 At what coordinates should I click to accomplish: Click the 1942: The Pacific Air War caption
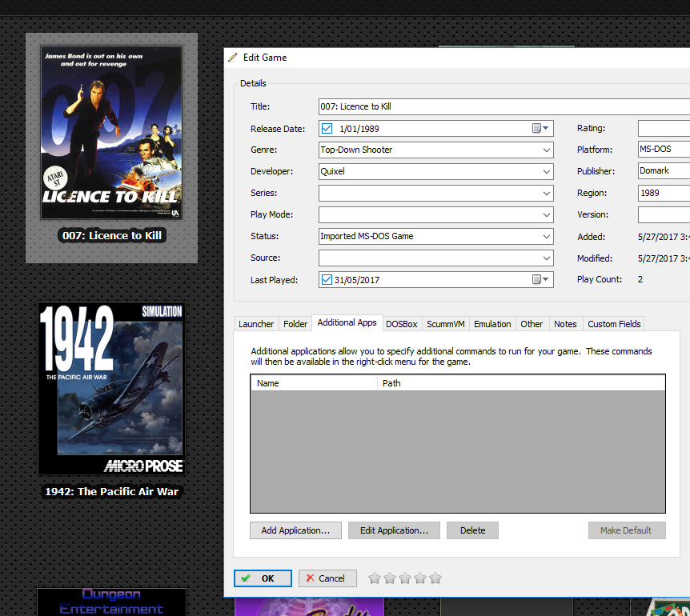click(x=112, y=491)
